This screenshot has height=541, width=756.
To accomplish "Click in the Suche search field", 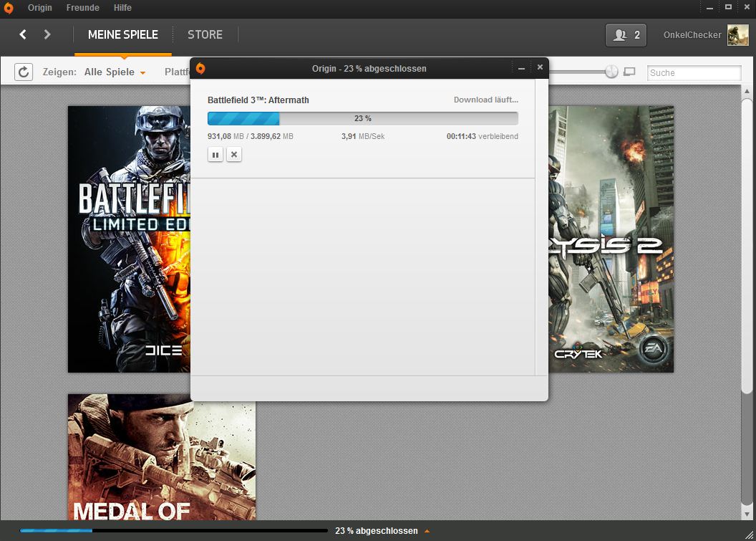I will (x=694, y=73).
